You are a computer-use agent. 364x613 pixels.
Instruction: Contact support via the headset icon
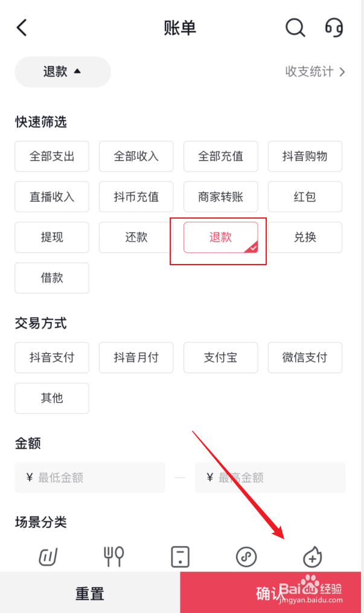click(x=334, y=28)
